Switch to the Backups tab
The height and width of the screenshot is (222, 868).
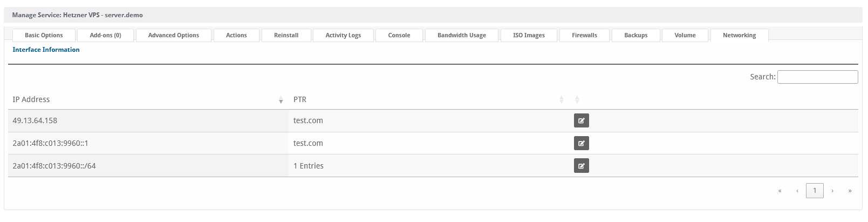pyautogui.click(x=635, y=35)
